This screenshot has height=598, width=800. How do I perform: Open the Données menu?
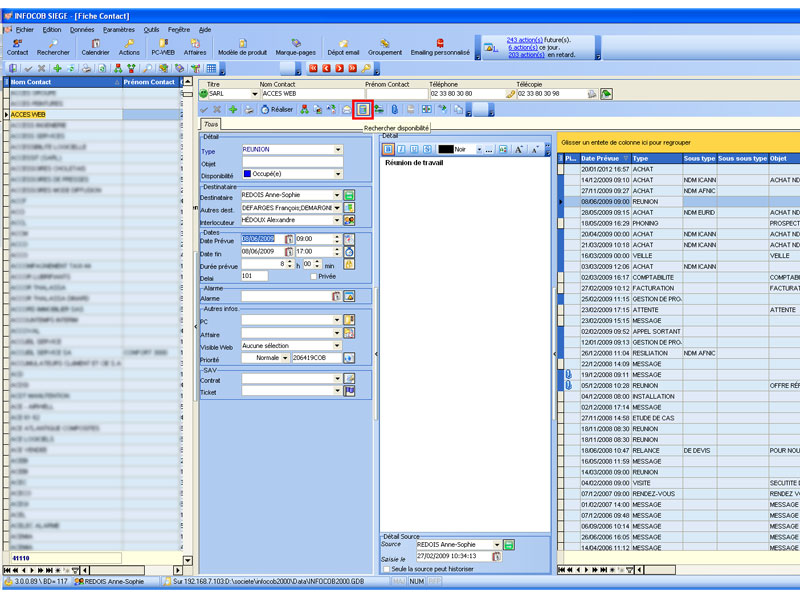coord(82,30)
